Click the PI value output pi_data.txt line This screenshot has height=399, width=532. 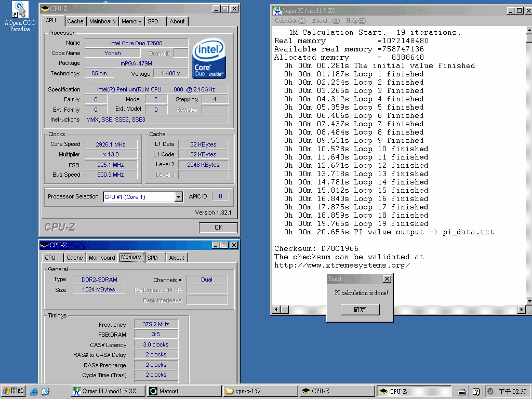click(389, 232)
